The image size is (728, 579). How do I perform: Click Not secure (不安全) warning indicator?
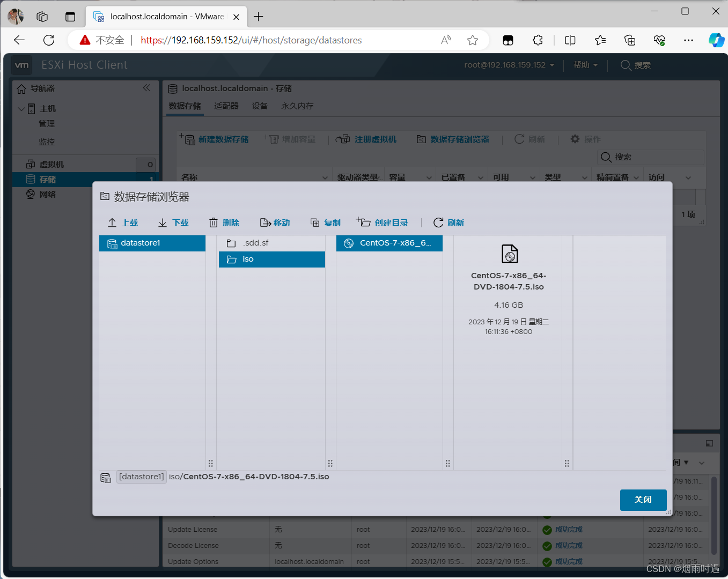pos(102,40)
